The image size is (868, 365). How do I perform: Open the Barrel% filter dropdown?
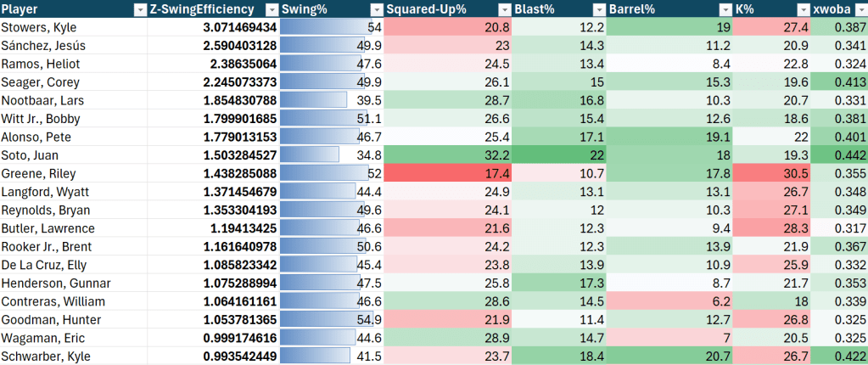click(x=725, y=9)
